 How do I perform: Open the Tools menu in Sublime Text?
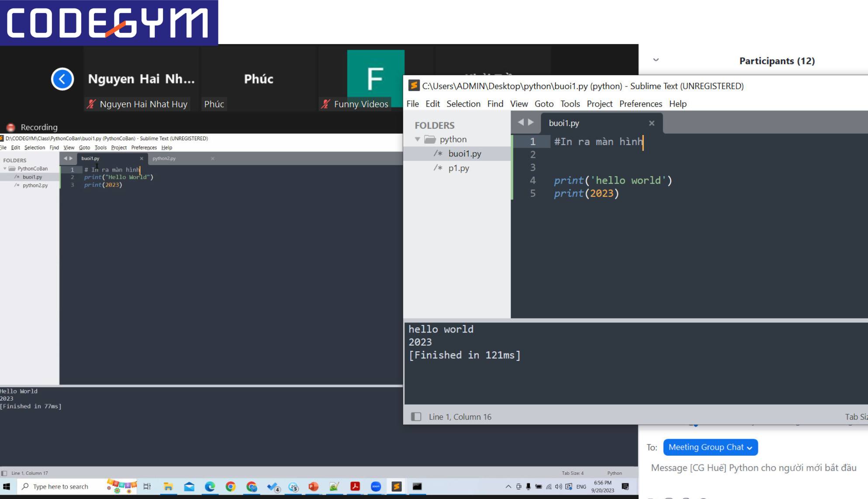[x=570, y=104]
